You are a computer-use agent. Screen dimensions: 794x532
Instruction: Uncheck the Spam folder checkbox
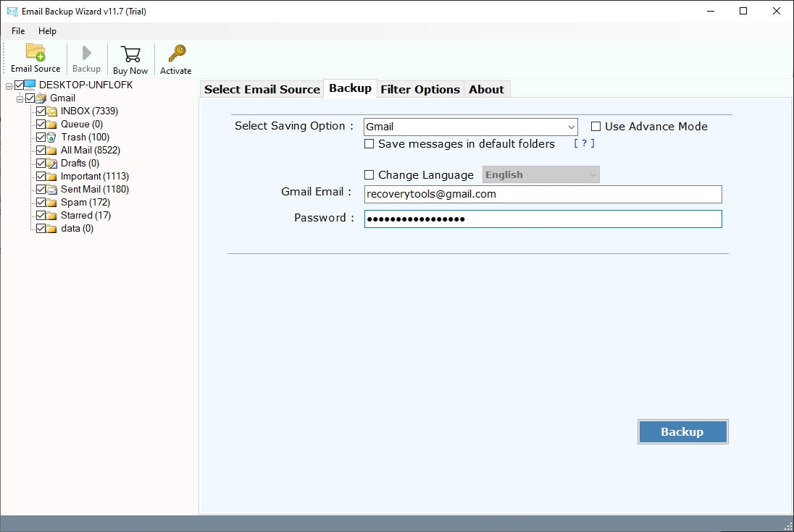click(41, 203)
